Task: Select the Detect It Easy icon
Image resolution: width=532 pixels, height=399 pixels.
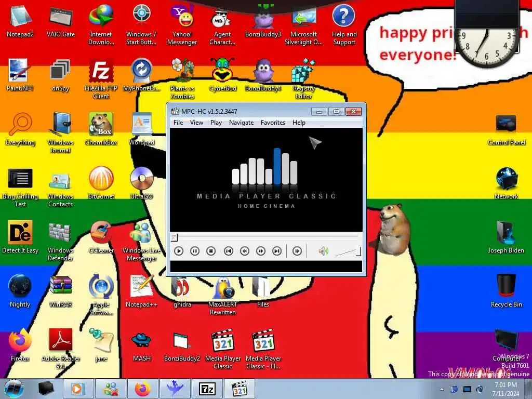Action: [x=20, y=237]
